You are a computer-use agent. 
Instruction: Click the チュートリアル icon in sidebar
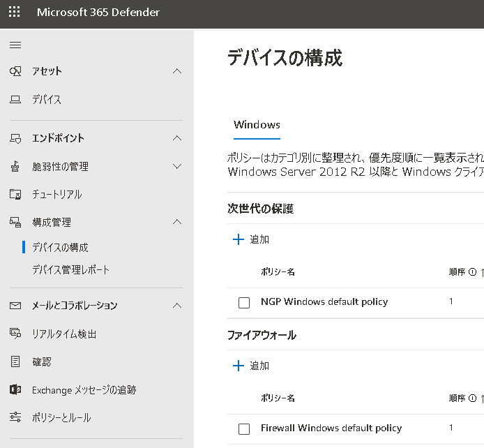15,195
